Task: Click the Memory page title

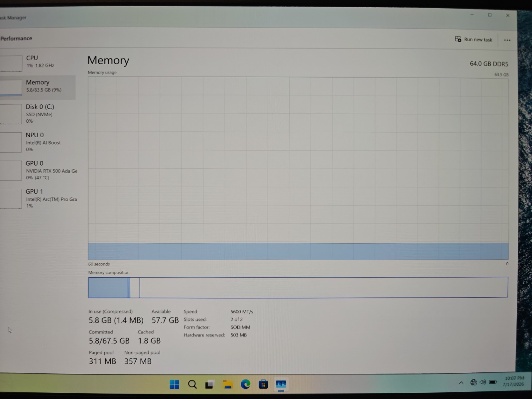Action: tap(108, 60)
